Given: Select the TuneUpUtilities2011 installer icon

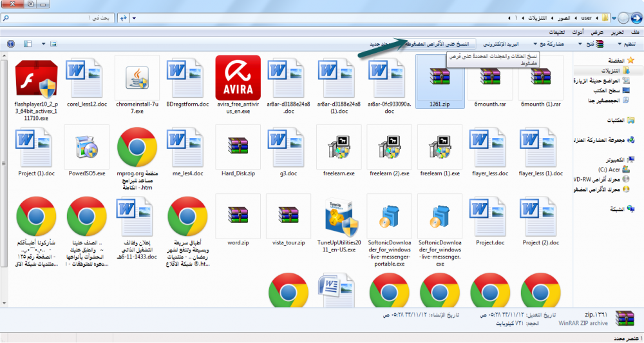Looking at the screenshot, I should pyautogui.click(x=339, y=217).
